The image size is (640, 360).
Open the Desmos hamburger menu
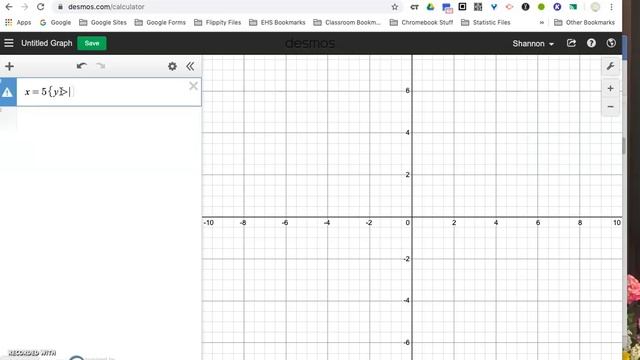pyautogui.click(x=9, y=43)
